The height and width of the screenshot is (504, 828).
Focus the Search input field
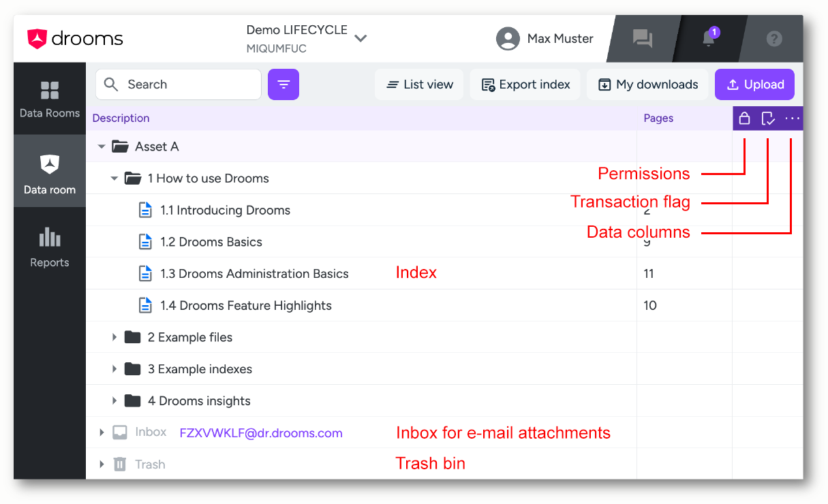tap(179, 84)
